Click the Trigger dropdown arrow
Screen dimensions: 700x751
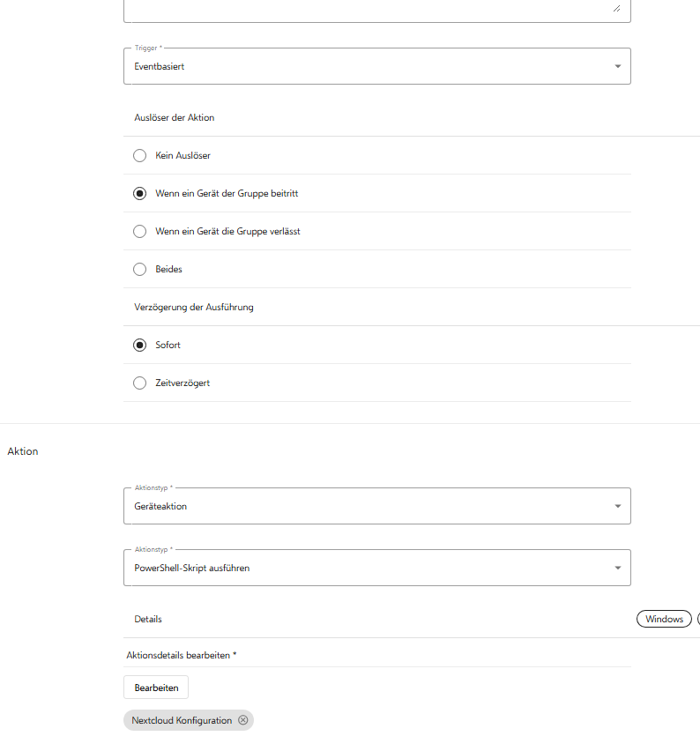click(617, 66)
